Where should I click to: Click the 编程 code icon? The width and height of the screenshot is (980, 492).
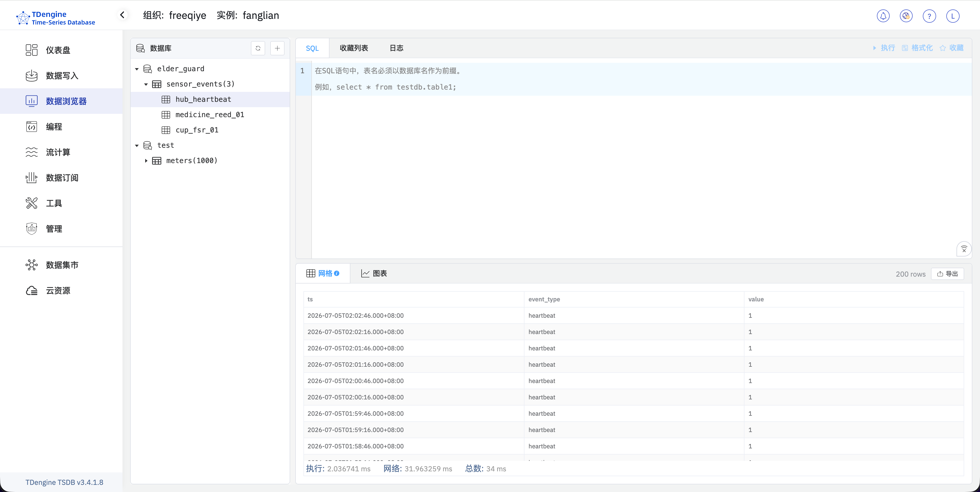(x=32, y=126)
